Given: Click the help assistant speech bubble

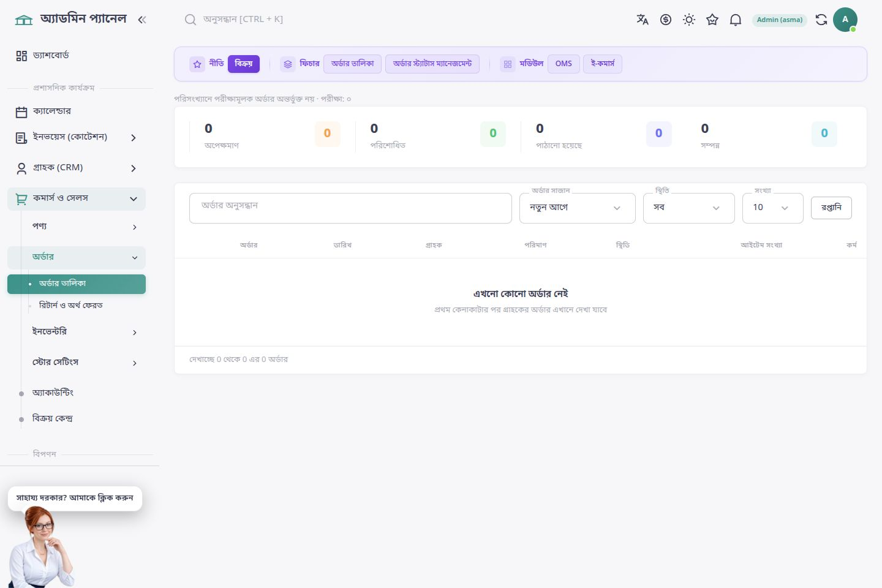Looking at the screenshot, I should (75, 498).
